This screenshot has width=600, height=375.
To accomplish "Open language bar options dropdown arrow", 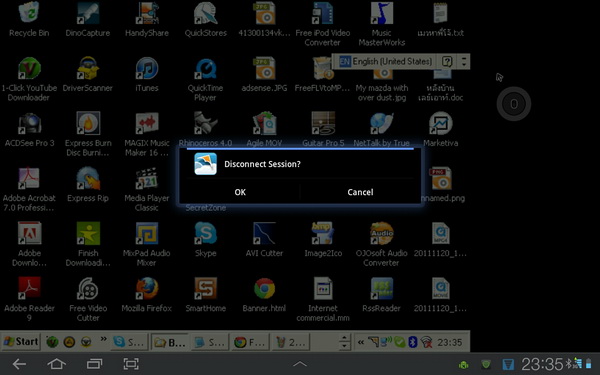I will [464, 62].
